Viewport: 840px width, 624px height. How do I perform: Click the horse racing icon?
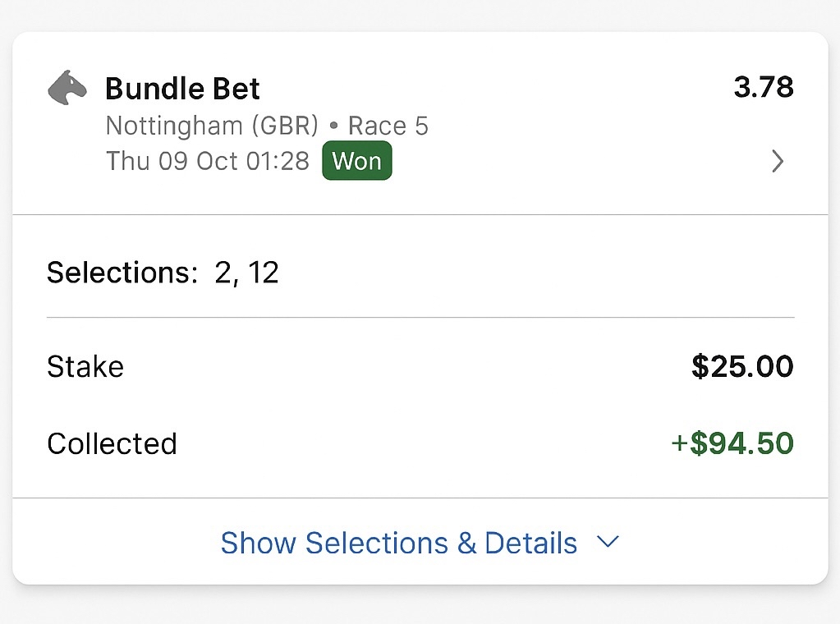[x=67, y=87]
